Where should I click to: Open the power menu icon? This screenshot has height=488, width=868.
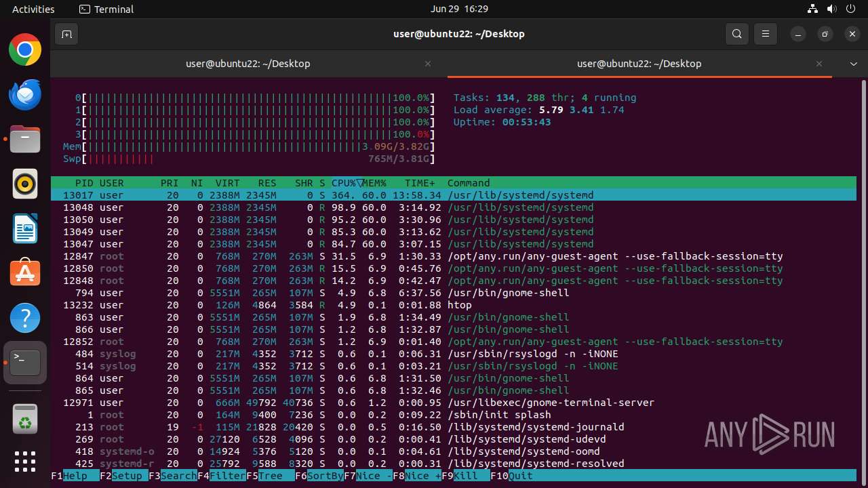[x=850, y=9]
